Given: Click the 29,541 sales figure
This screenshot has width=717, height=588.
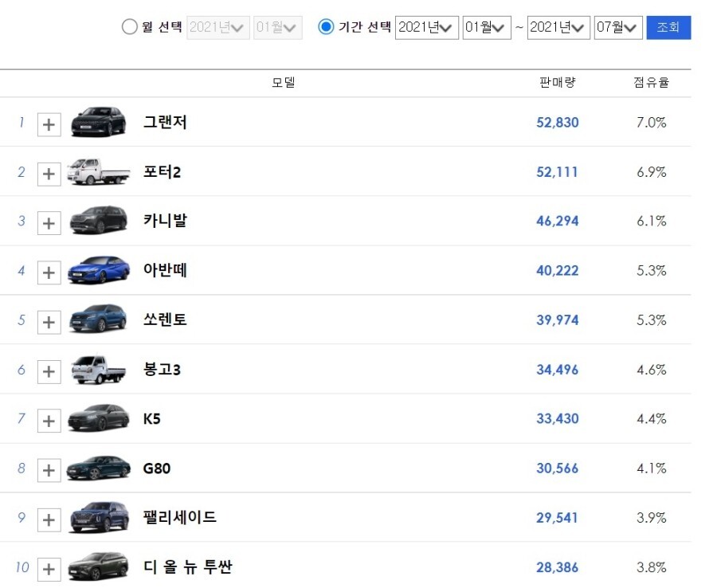Looking at the screenshot, I should point(557,518).
